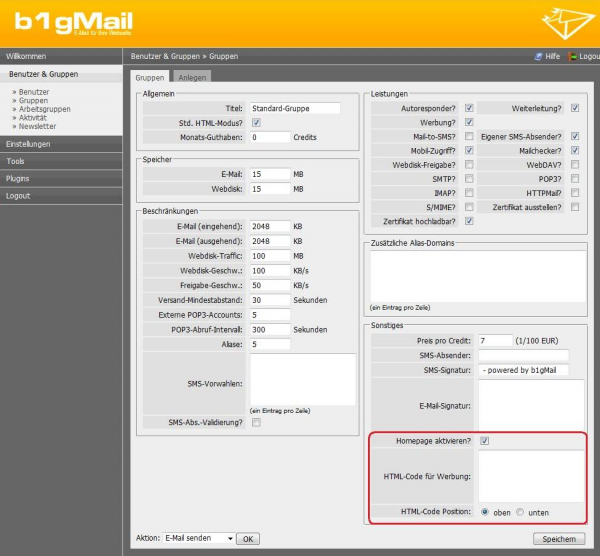Open the Aktion dropdown
This screenshot has width=600, height=556.
[199, 538]
